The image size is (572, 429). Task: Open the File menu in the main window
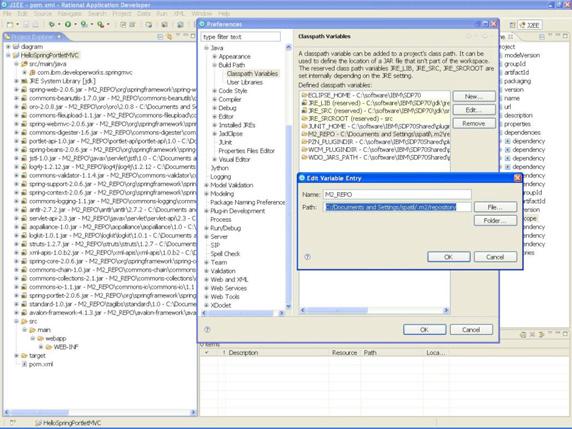tap(7, 13)
